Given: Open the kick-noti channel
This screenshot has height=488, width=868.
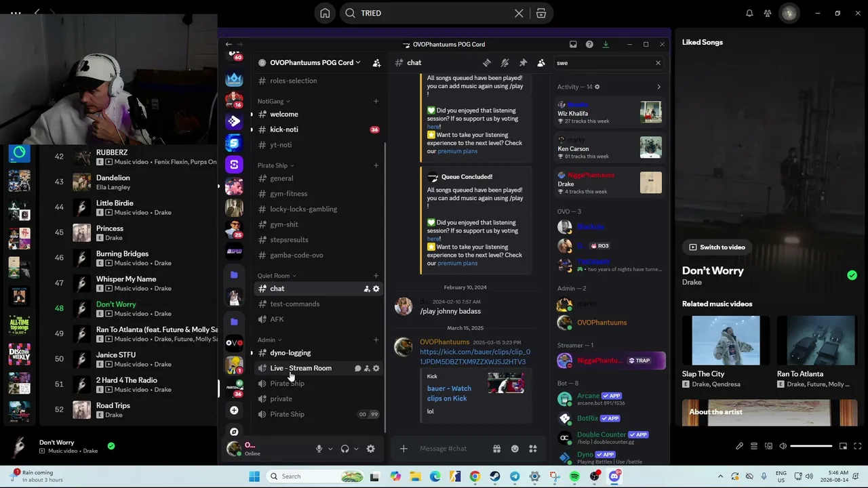Looking at the screenshot, I should tap(318, 129).
